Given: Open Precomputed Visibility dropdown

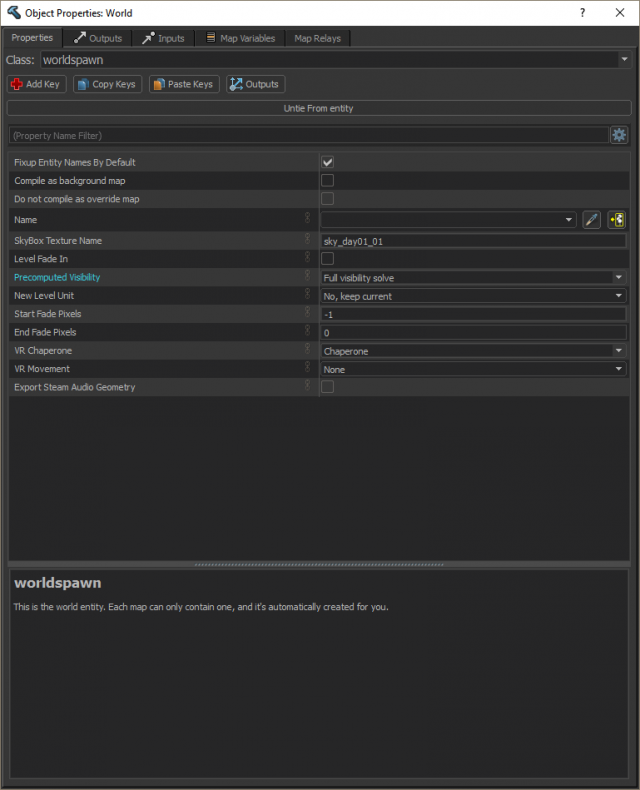Looking at the screenshot, I should 618,277.
